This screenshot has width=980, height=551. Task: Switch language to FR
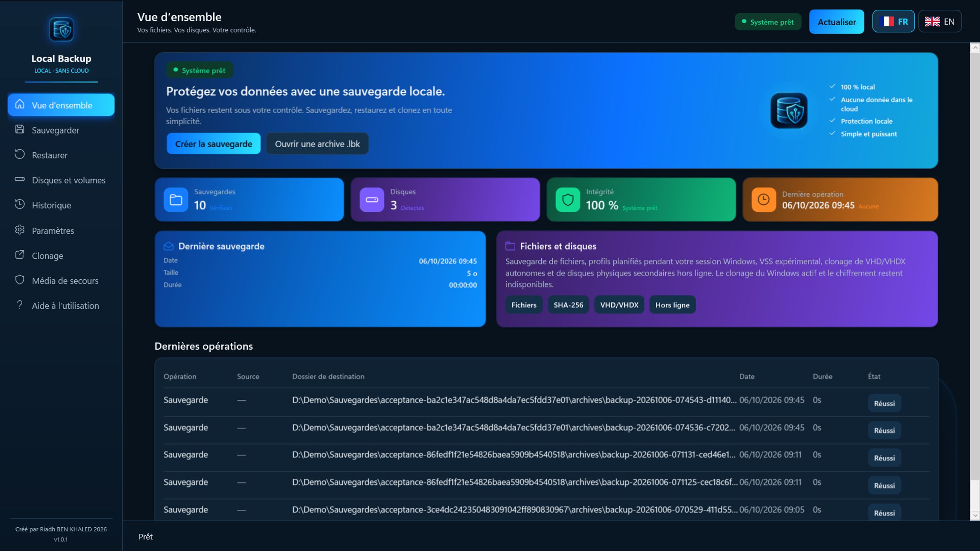coord(893,21)
